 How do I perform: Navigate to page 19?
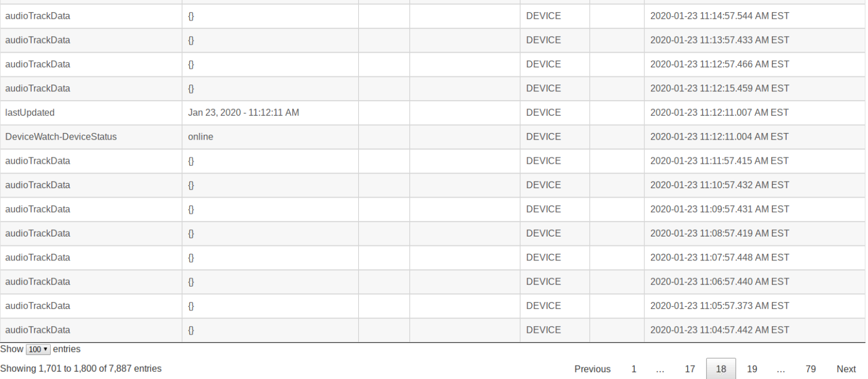tap(752, 369)
